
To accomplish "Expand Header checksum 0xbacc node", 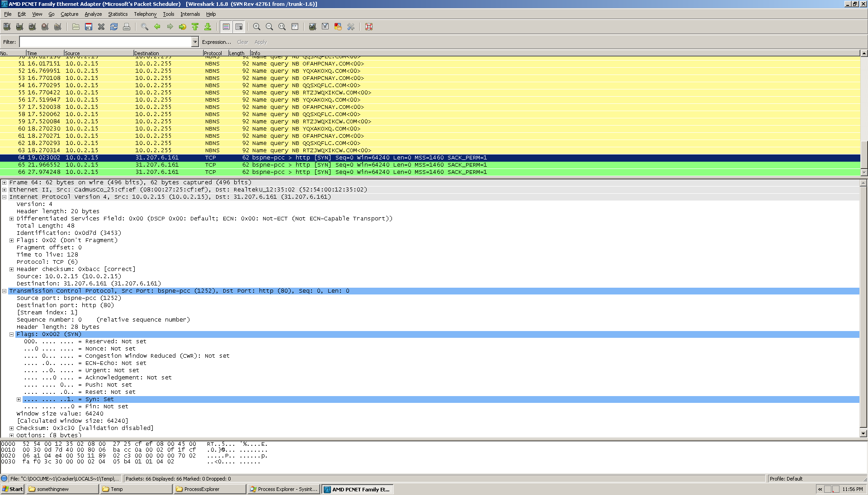I will pyautogui.click(x=12, y=269).
